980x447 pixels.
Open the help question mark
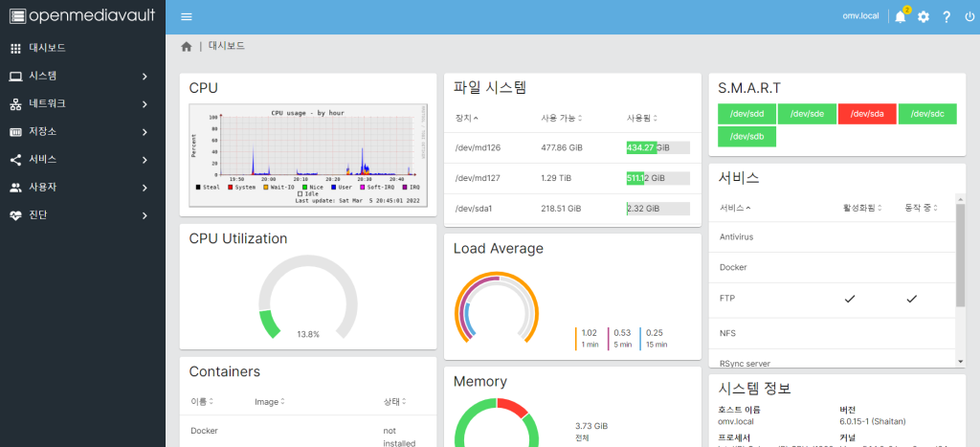(947, 17)
